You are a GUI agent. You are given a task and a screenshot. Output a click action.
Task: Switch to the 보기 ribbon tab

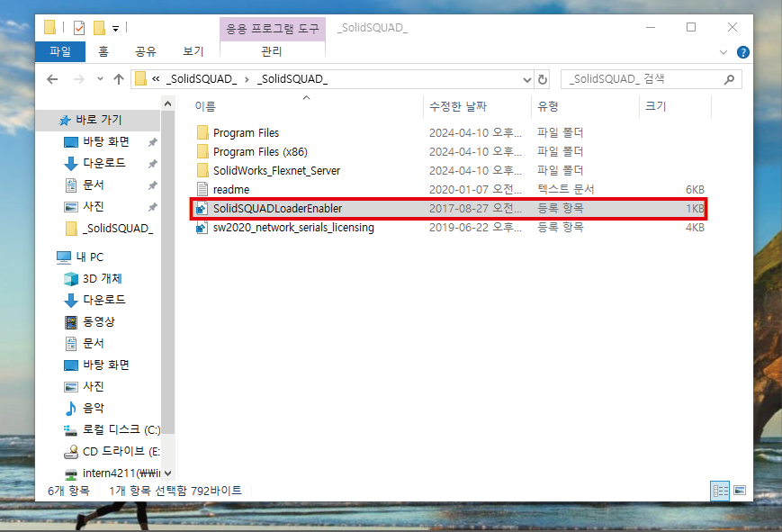pyautogui.click(x=193, y=51)
